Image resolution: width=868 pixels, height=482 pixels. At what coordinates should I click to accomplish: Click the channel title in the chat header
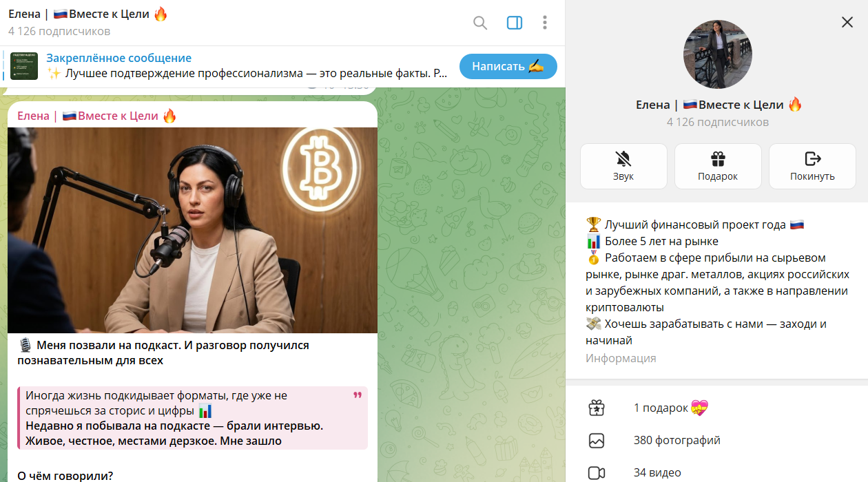[x=88, y=14]
